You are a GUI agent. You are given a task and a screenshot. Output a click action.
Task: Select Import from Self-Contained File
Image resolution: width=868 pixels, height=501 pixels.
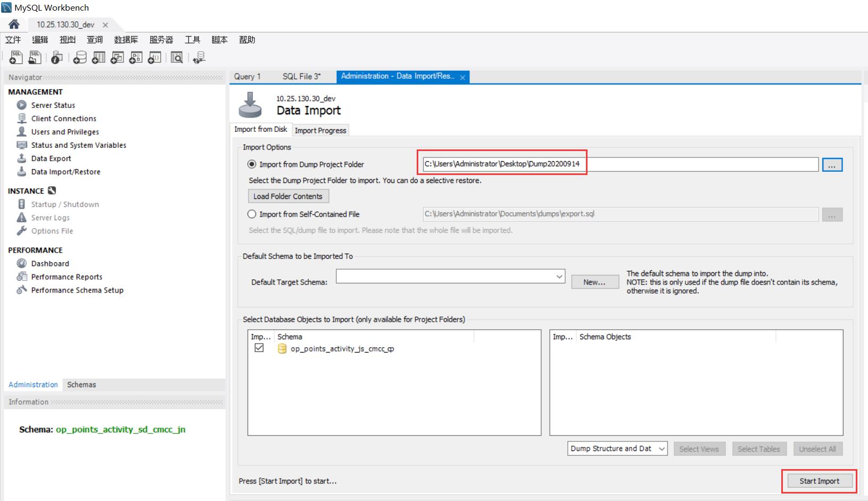coord(251,214)
